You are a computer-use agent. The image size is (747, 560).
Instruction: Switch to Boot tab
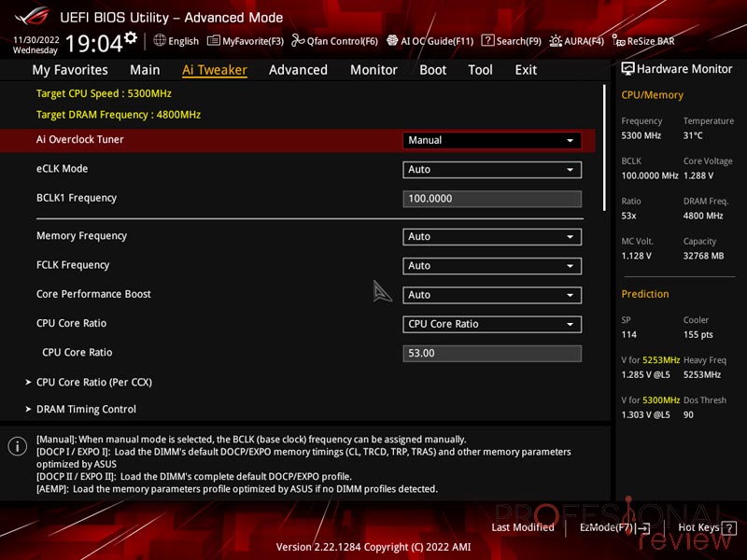click(432, 70)
